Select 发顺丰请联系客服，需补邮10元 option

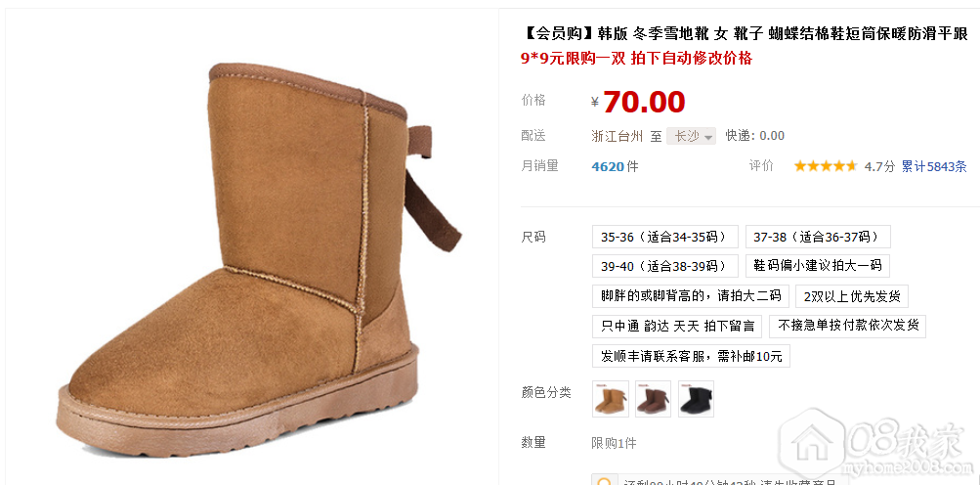point(691,356)
